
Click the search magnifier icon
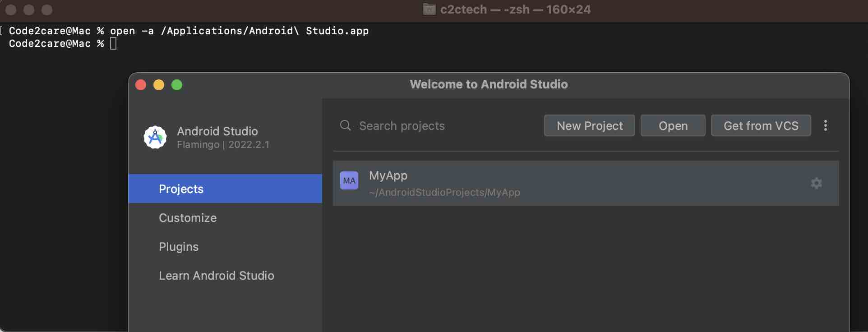tap(345, 125)
